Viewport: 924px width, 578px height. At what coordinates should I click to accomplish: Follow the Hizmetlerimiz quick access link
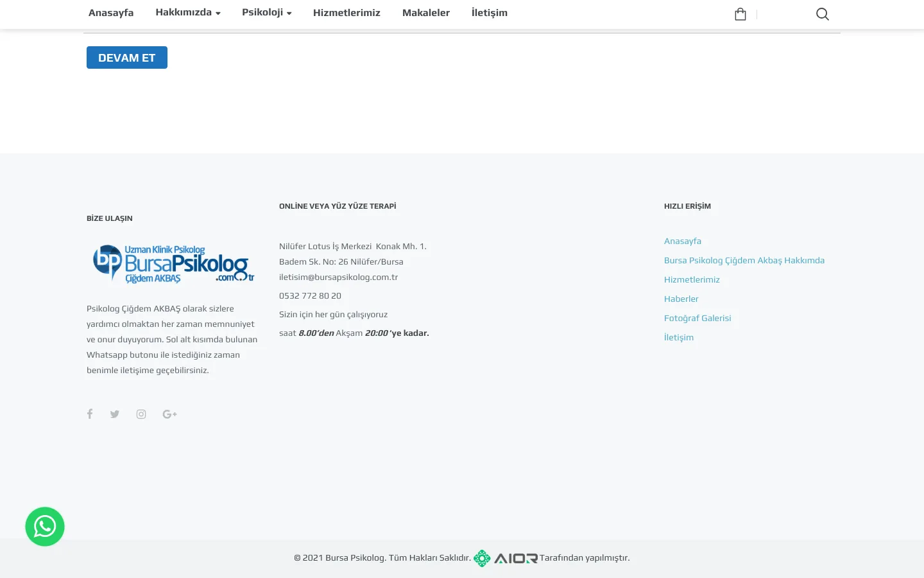[x=692, y=280]
